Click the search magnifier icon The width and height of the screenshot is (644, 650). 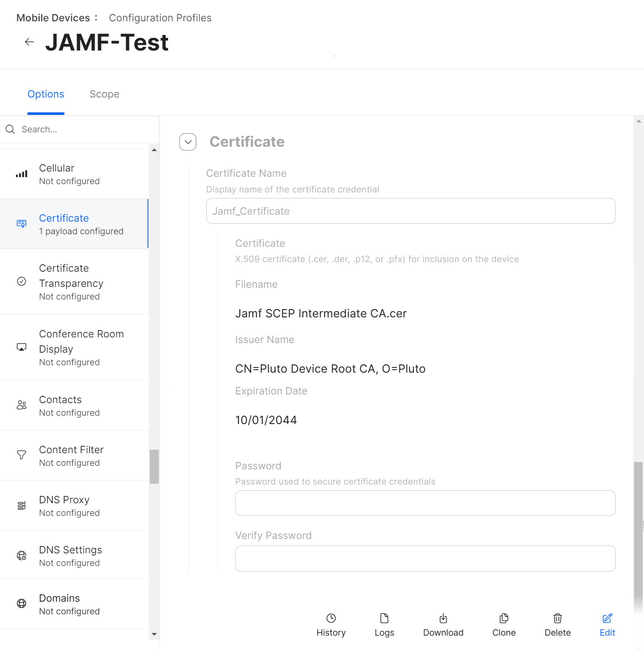(x=10, y=129)
